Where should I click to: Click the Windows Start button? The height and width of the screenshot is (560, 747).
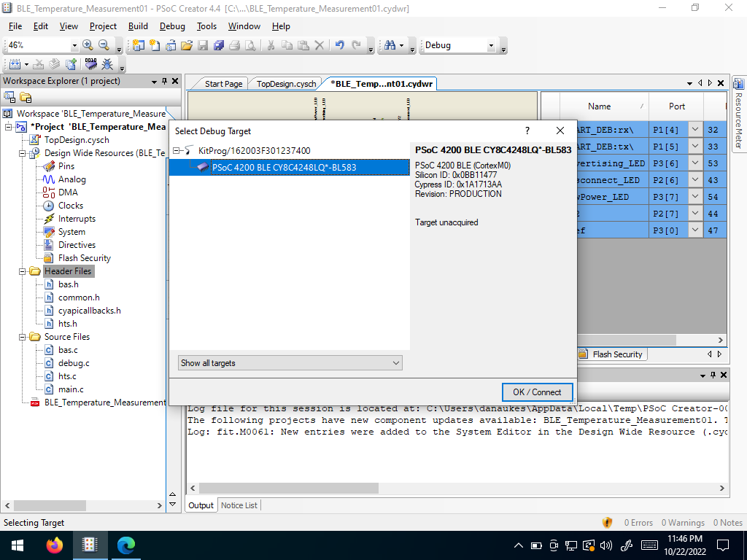(18, 545)
